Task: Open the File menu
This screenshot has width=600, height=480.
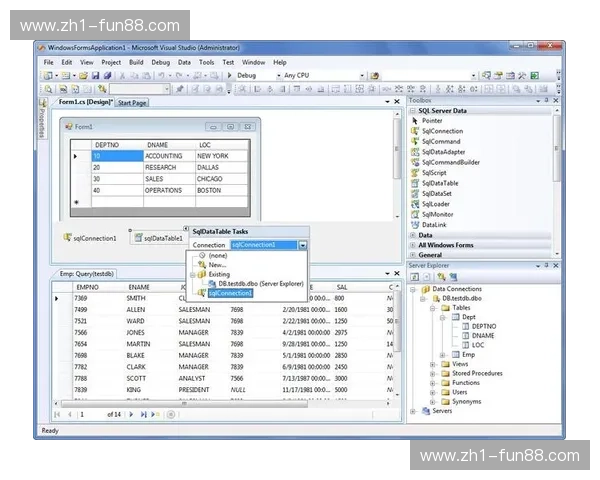Action: tap(49, 62)
